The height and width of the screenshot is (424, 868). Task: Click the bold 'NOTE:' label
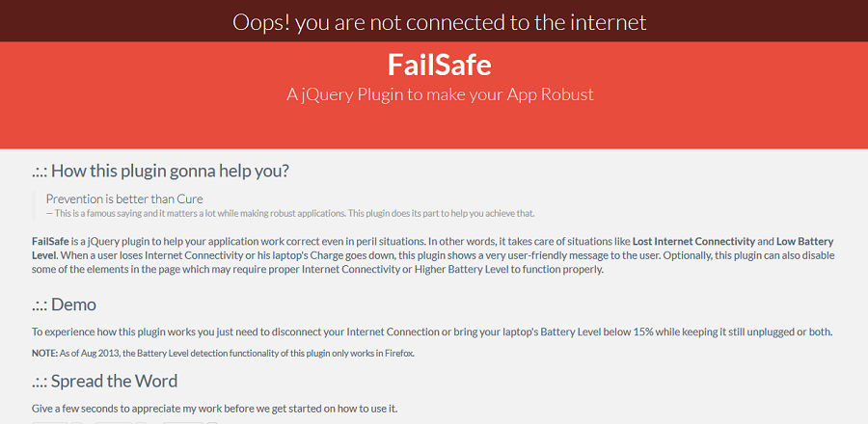coord(45,354)
